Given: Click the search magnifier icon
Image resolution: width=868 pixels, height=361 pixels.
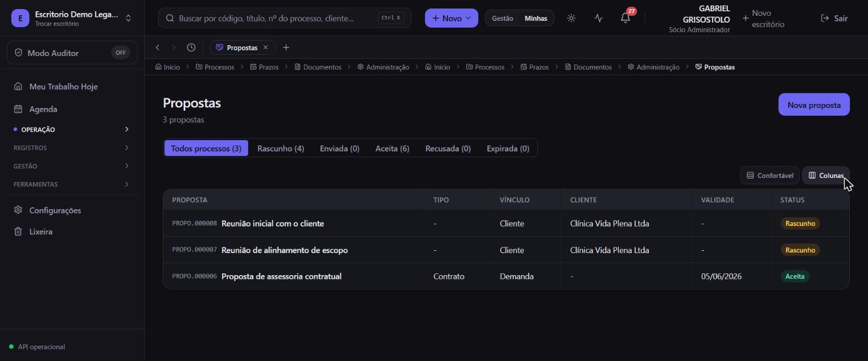Looking at the screenshot, I should click(x=170, y=18).
